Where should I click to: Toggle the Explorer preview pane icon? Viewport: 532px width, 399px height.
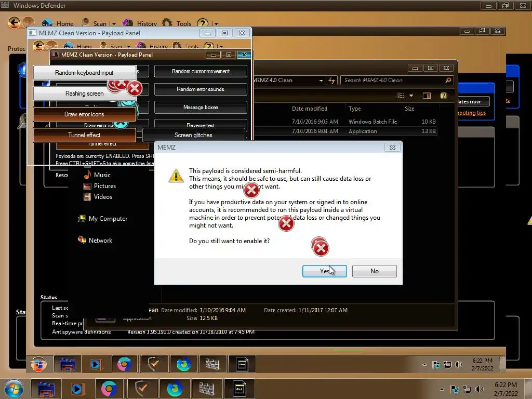(427, 96)
